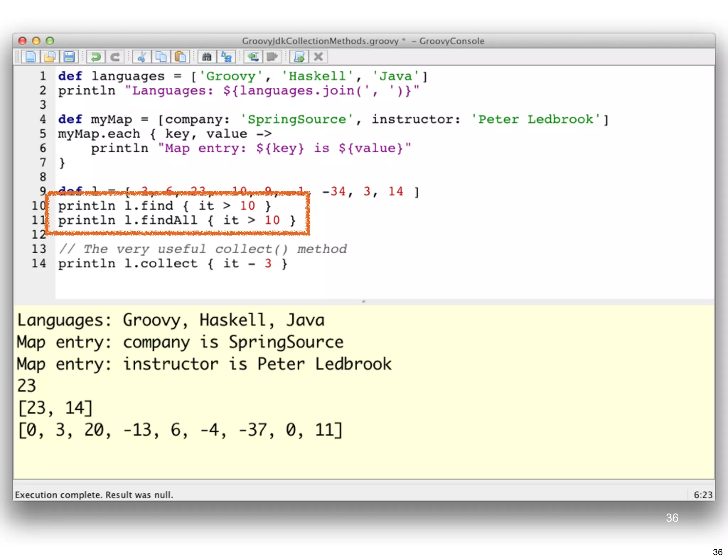Copy selection using the Copy icon
728x560 pixels.
(161, 57)
